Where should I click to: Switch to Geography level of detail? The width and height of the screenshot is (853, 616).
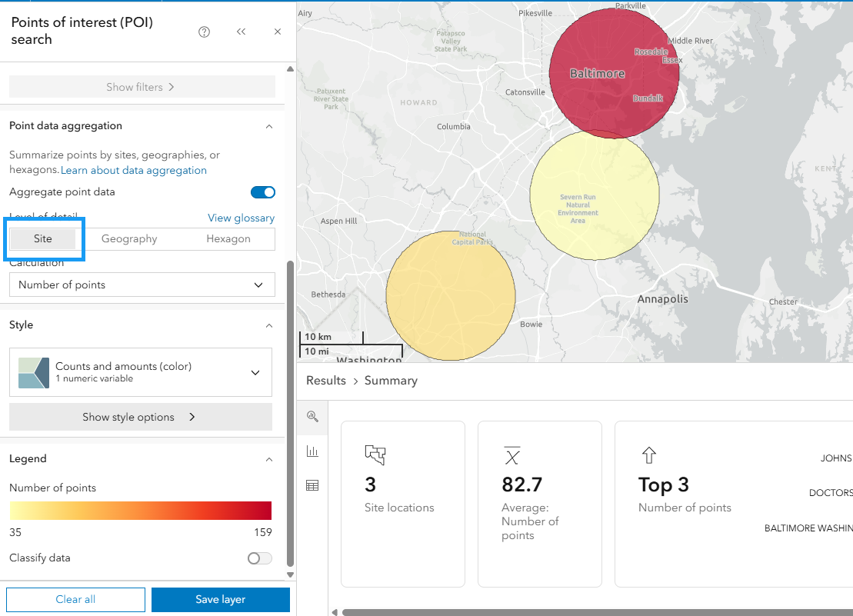(x=129, y=239)
